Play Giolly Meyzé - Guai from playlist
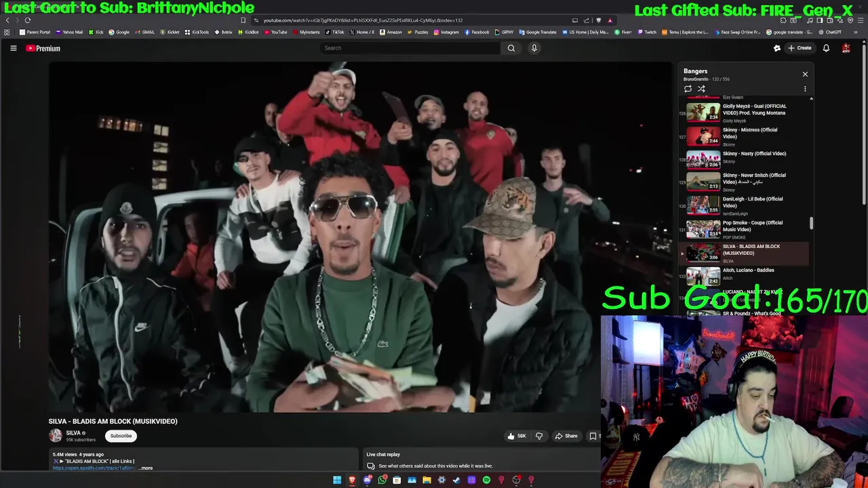The image size is (868, 488). tap(744, 112)
